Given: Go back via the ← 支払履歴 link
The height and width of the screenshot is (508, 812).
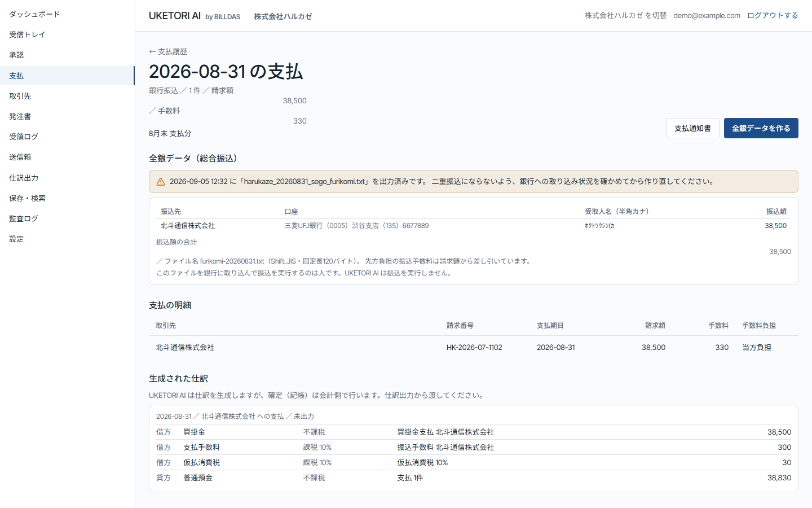Looking at the screenshot, I should coord(168,51).
